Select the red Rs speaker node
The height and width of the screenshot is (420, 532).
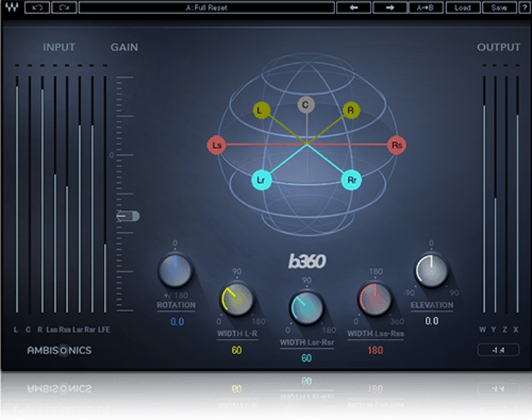[396, 145]
